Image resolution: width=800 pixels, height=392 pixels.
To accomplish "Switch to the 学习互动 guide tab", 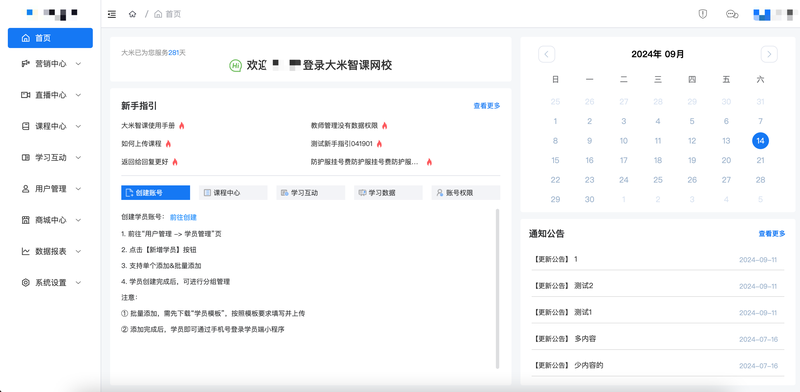I will [x=311, y=193].
